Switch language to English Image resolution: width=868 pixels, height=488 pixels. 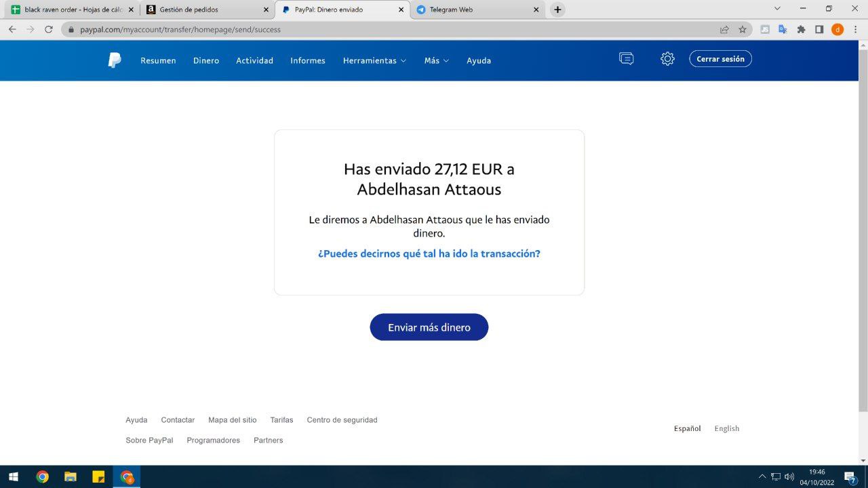click(x=726, y=428)
